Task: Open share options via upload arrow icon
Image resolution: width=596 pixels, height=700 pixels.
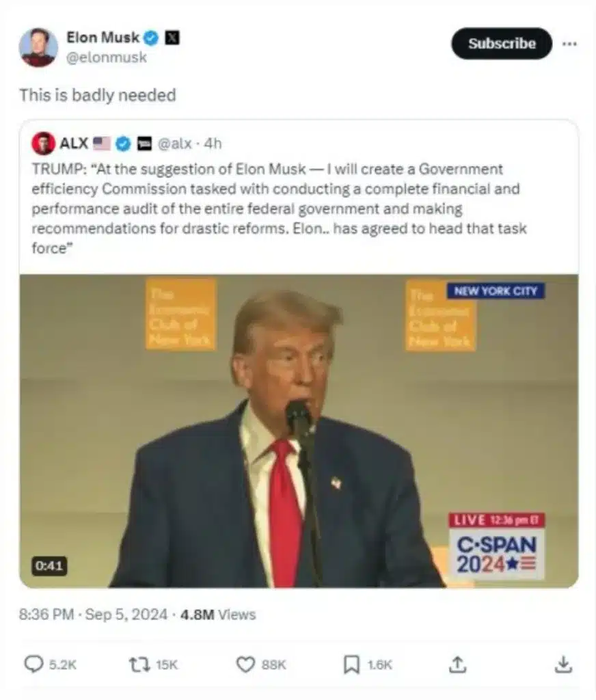Action: [x=457, y=664]
